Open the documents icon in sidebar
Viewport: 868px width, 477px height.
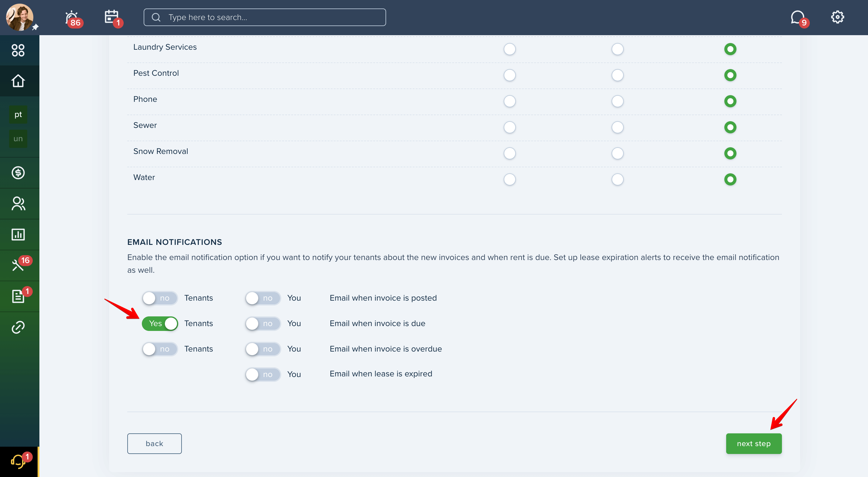click(x=18, y=296)
